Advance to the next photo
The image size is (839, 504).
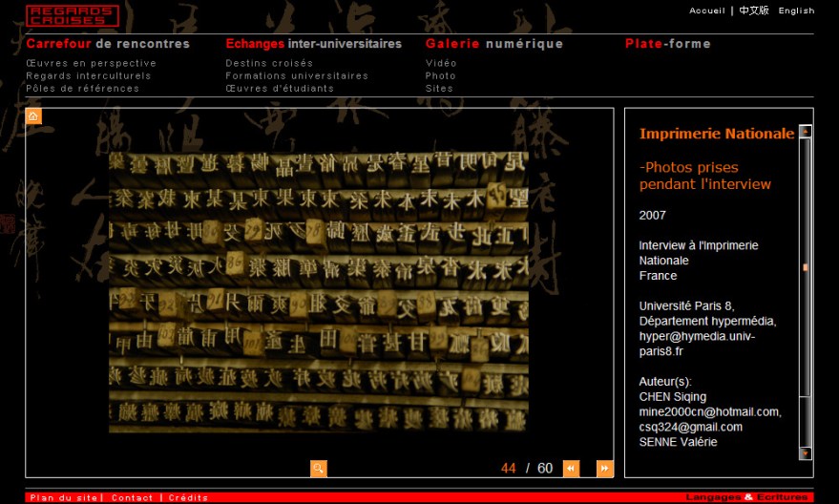[604, 468]
